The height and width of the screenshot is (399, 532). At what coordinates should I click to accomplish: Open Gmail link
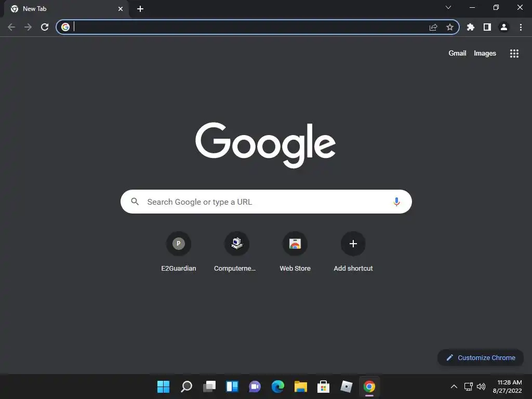[457, 54]
